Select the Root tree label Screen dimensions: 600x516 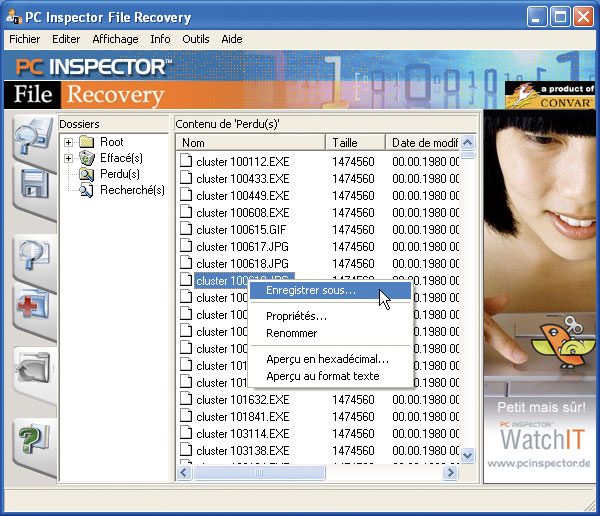pyautogui.click(x=111, y=142)
